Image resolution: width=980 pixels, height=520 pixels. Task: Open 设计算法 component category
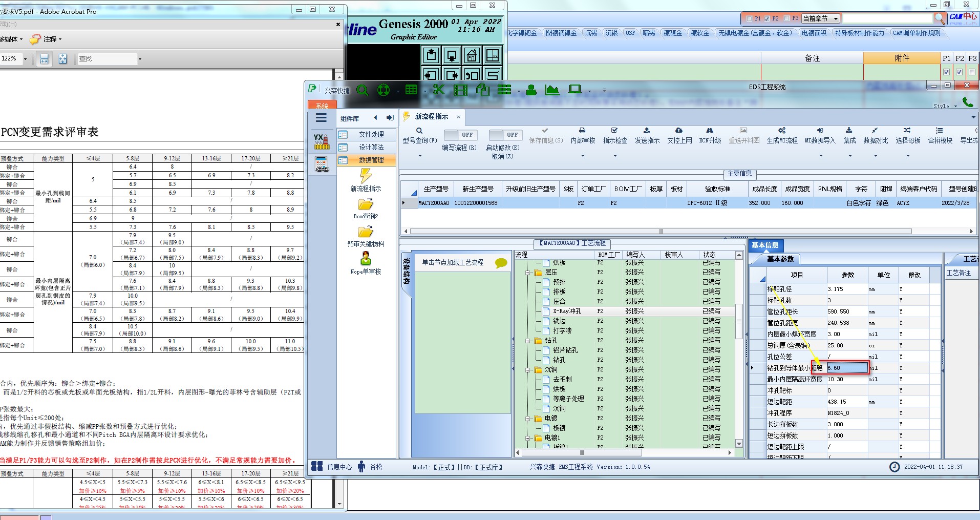click(x=367, y=147)
